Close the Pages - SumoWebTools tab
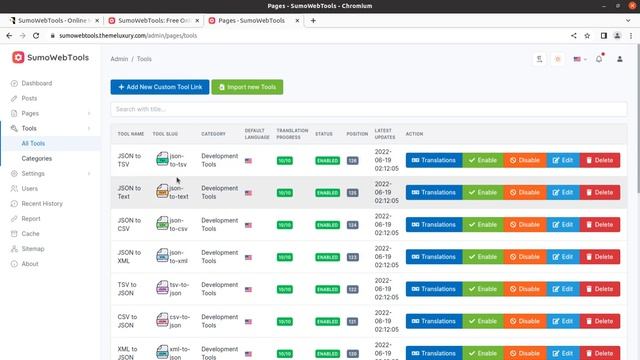This screenshot has width=640, height=360. (x=297, y=20)
